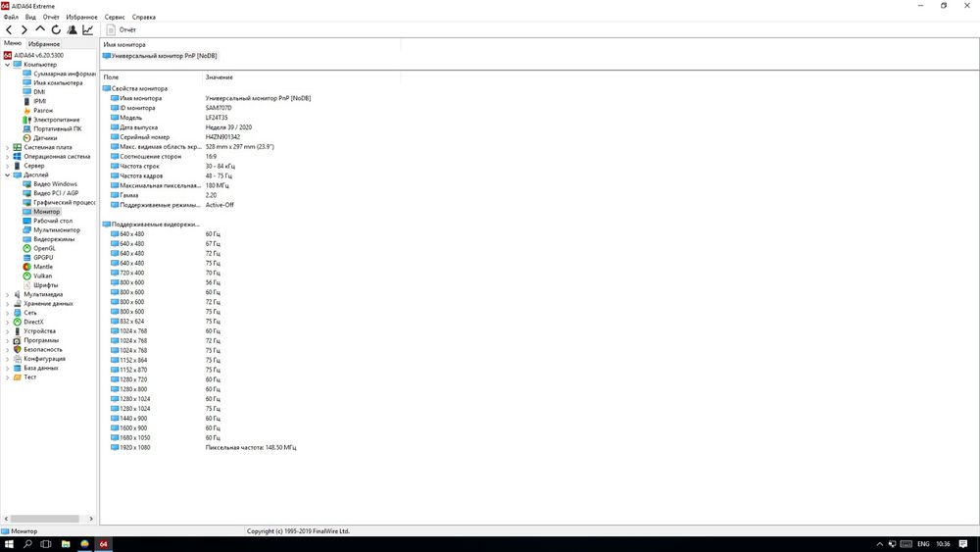Switch to the Избранное sidebar tab
The image size is (980, 552).
44,44
